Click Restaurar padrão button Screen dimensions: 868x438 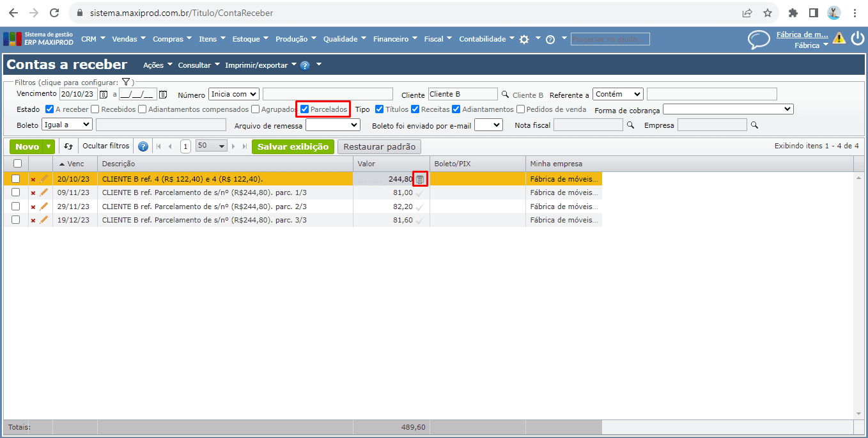380,147
